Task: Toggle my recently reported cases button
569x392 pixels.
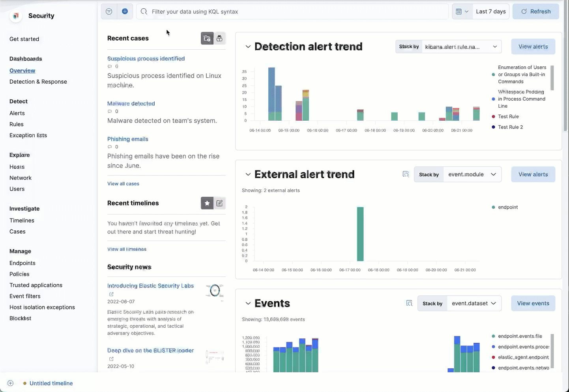Action: 219,38
